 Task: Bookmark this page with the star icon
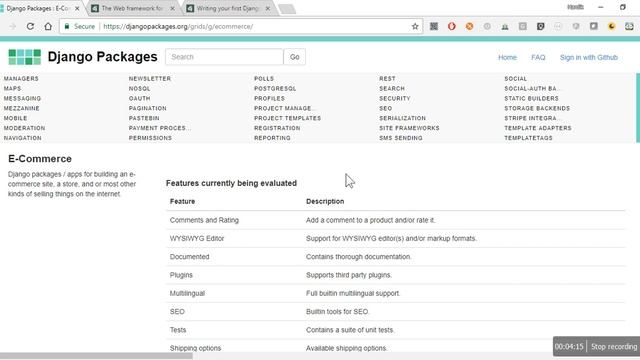[415, 27]
